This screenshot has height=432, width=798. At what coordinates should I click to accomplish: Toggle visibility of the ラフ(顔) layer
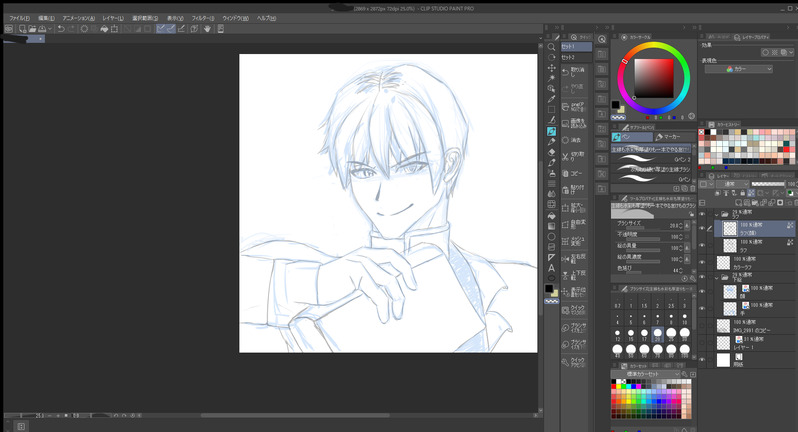click(702, 228)
